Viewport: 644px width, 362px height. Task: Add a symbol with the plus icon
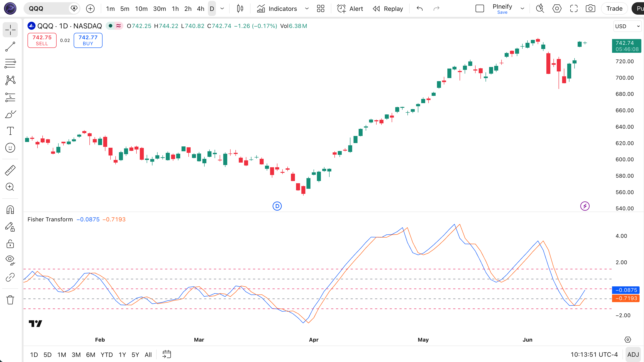click(90, 9)
